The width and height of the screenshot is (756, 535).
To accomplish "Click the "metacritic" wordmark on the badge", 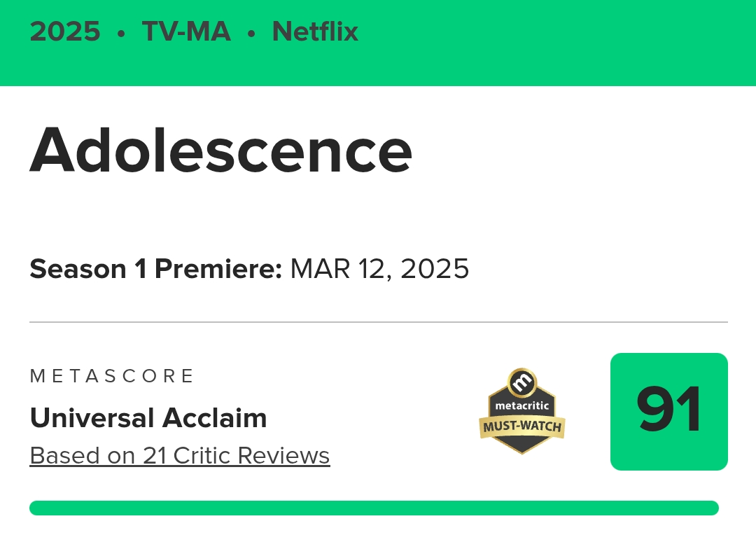I will point(522,405).
